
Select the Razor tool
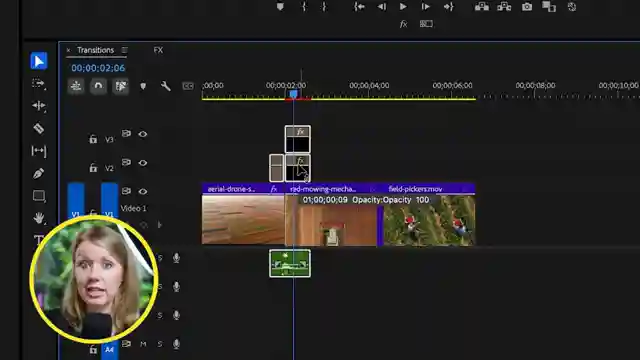(x=38, y=128)
